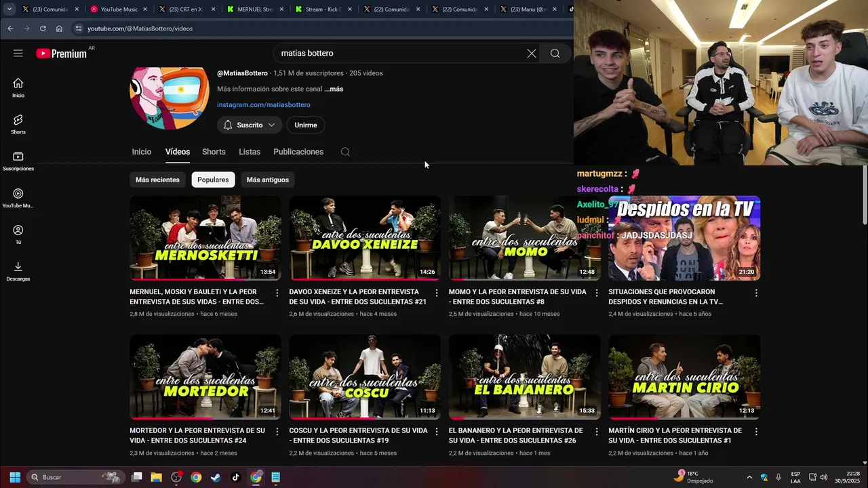Switch to the Shorts channel tab
The width and height of the screenshot is (868, 488).
click(214, 152)
